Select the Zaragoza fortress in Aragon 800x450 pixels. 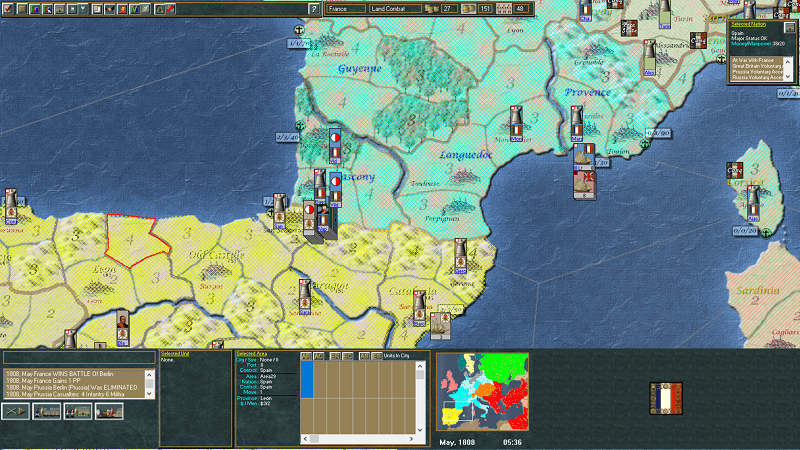305,296
